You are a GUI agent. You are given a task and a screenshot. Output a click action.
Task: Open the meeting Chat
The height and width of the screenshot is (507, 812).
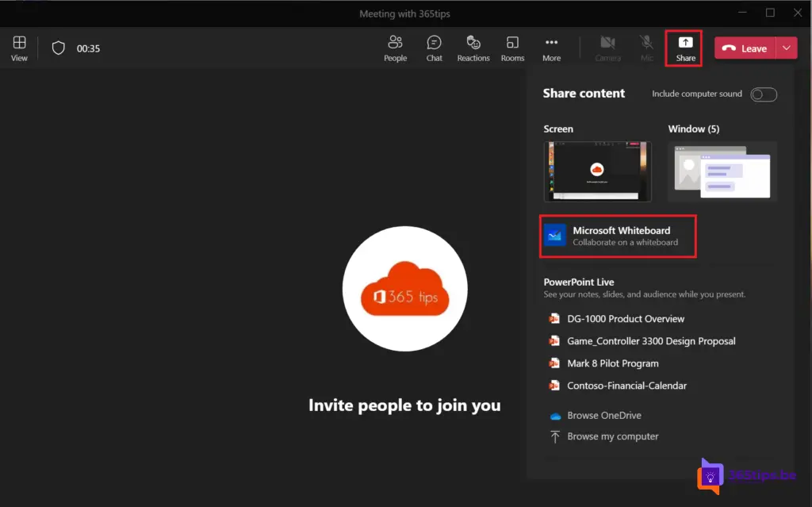pyautogui.click(x=434, y=48)
